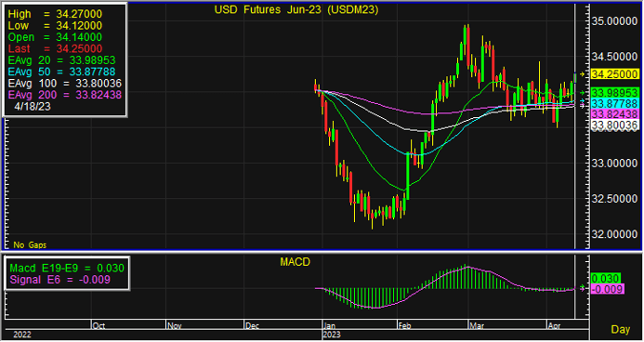Click the Mar label on time axis
The image size is (644, 342).
[x=477, y=325]
